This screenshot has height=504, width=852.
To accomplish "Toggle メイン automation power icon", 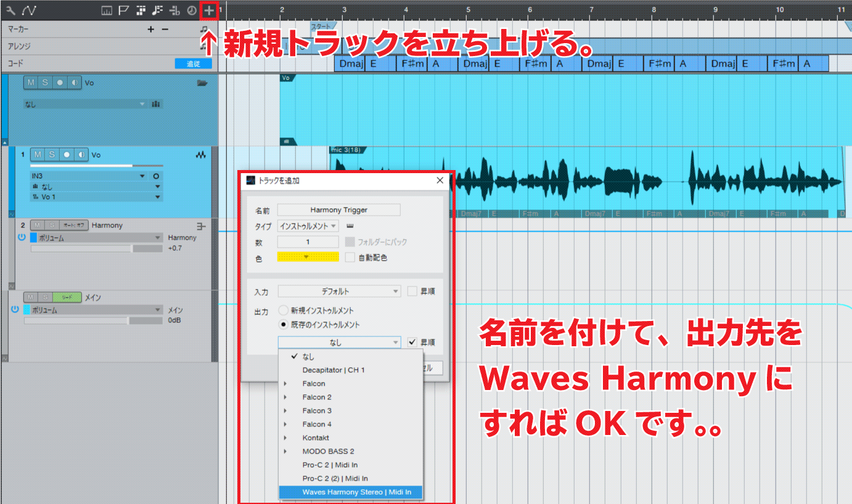I will tap(15, 310).
